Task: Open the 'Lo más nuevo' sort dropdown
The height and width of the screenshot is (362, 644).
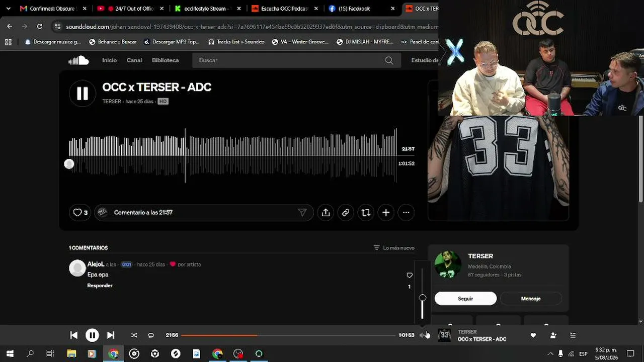Action: point(394,248)
